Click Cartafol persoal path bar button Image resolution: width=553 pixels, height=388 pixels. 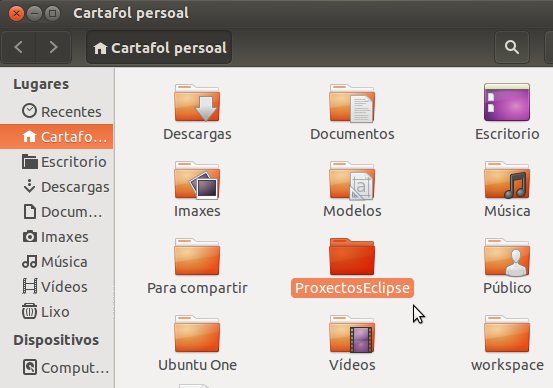click(159, 47)
